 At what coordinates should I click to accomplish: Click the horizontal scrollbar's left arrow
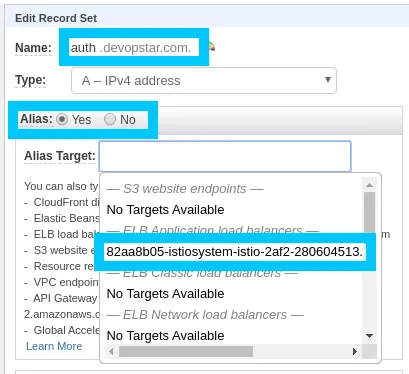coord(111,351)
